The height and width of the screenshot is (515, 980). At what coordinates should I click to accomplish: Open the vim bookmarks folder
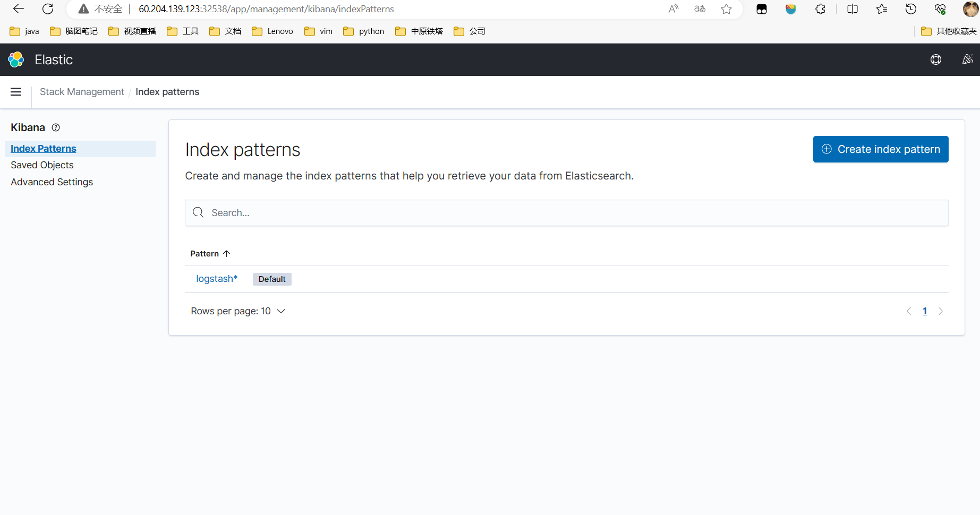(319, 31)
